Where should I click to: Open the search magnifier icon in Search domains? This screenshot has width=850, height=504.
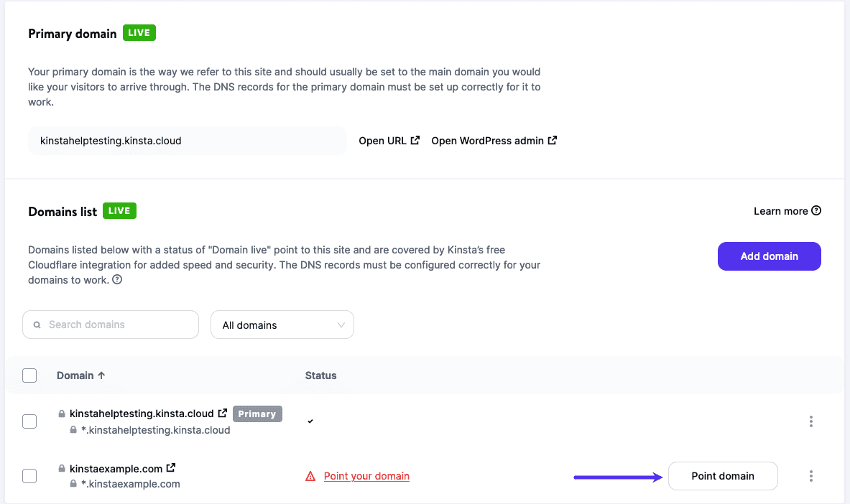click(37, 325)
